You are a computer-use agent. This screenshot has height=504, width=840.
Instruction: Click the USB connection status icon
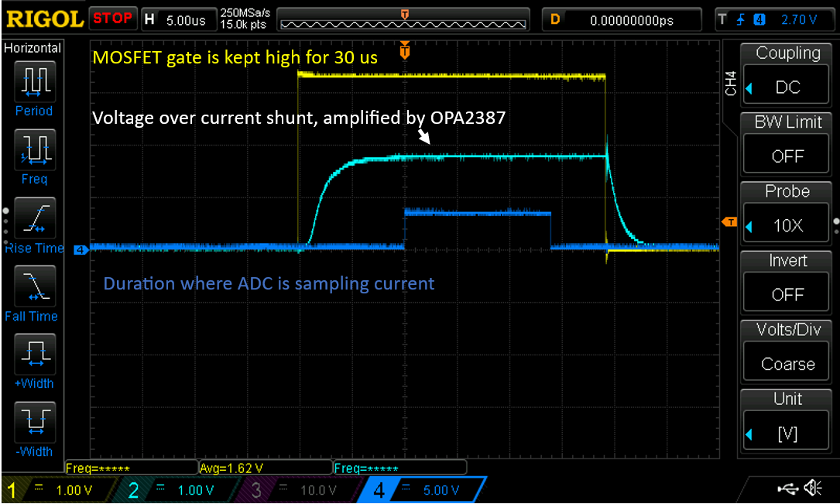[787, 488]
